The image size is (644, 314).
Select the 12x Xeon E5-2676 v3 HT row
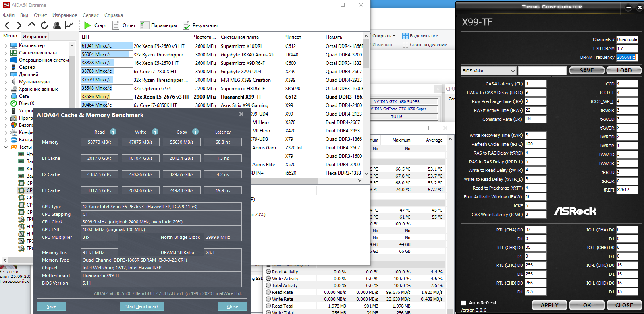pos(222,97)
